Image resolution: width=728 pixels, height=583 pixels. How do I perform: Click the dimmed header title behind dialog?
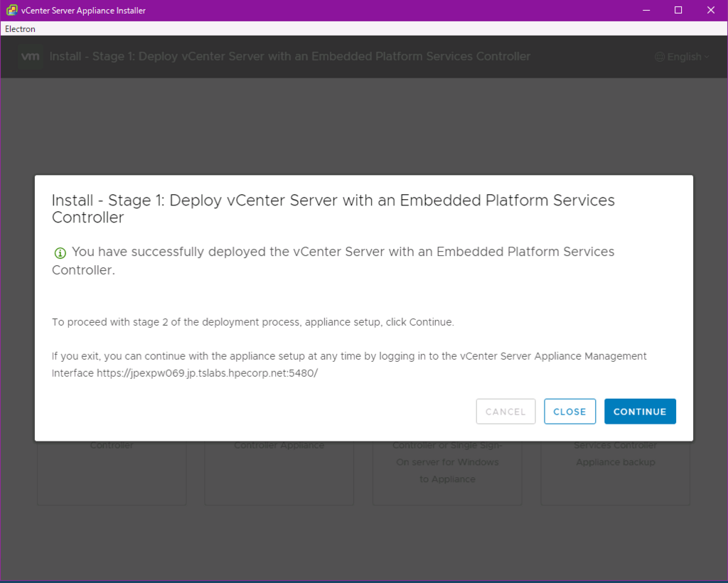point(290,57)
